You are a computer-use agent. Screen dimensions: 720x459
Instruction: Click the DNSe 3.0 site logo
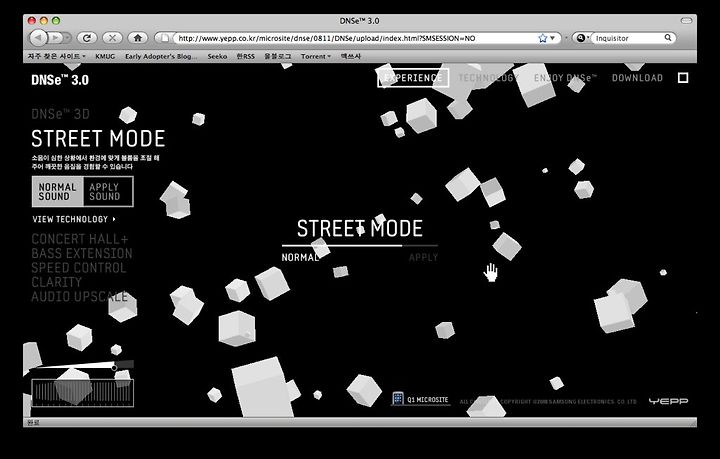pyautogui.click(x=60, y=80)
